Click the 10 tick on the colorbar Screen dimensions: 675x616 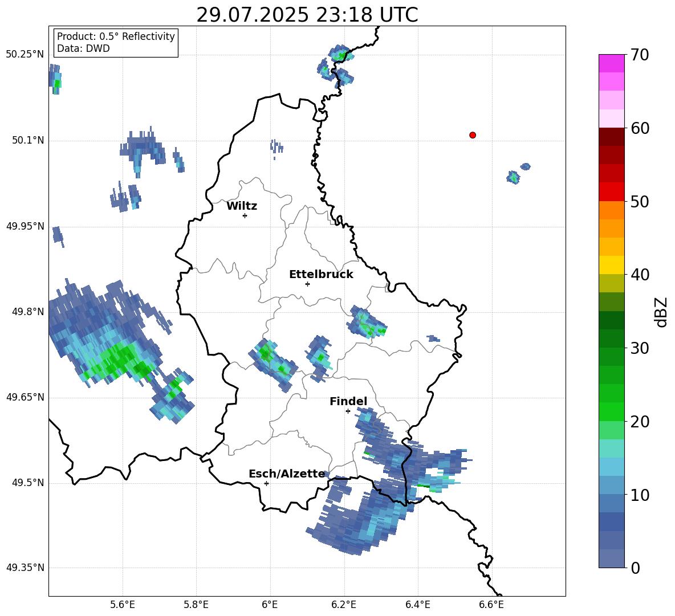640,495
